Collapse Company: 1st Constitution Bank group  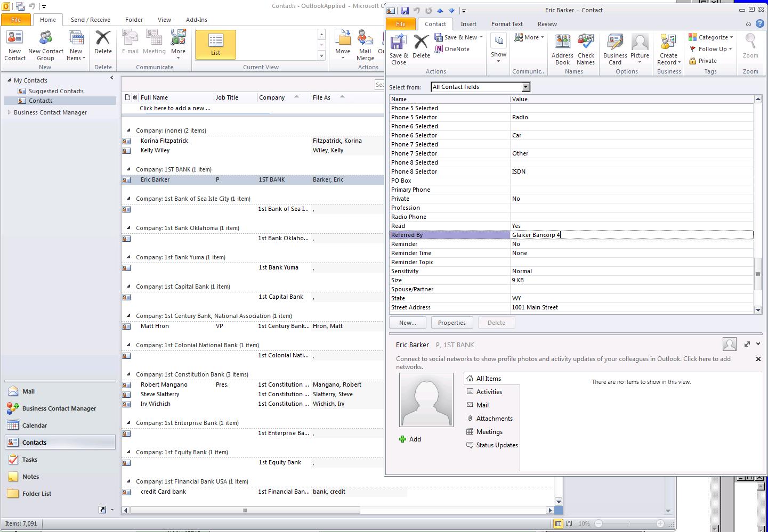point(128,374)
